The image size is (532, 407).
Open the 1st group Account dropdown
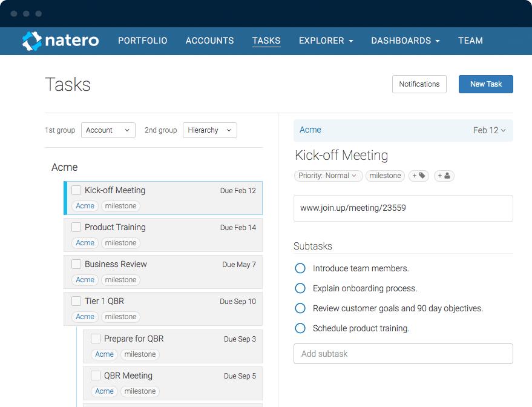pos(108,130)
